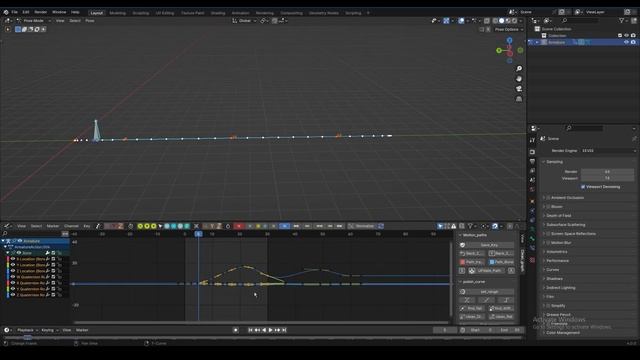
Task: Open the Tool properties tab icon
Action: pos(532,140)
